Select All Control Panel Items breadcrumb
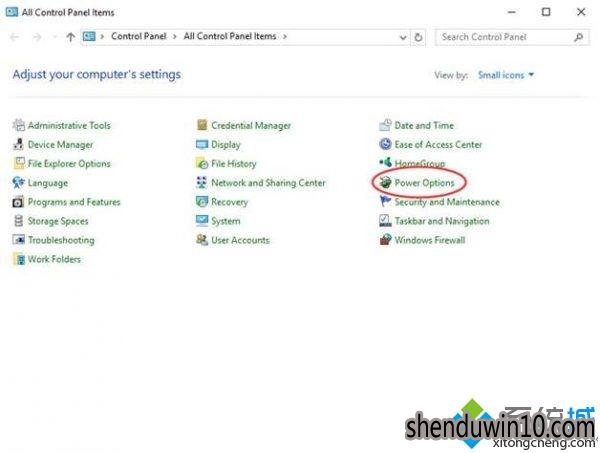 click(x=230, y=36)
